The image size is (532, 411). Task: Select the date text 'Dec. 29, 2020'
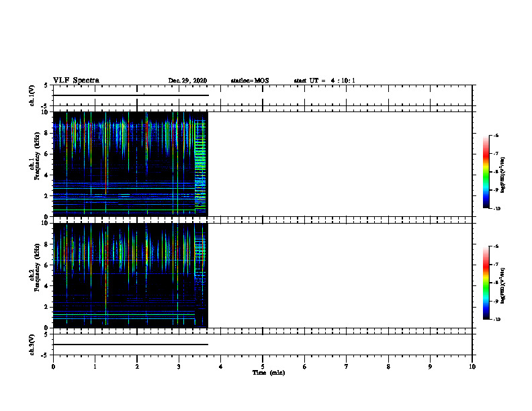coord(187,81)
